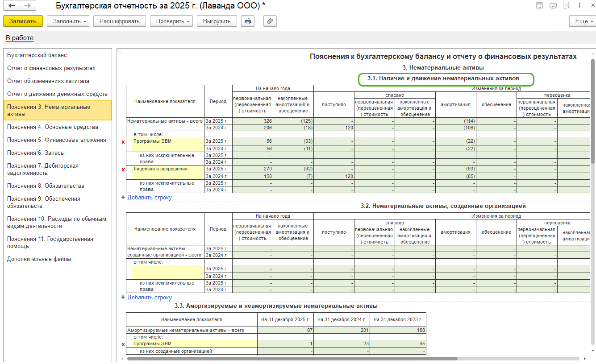Click green plus under table 3.1

pyautogui.click(x=123, y=197)
